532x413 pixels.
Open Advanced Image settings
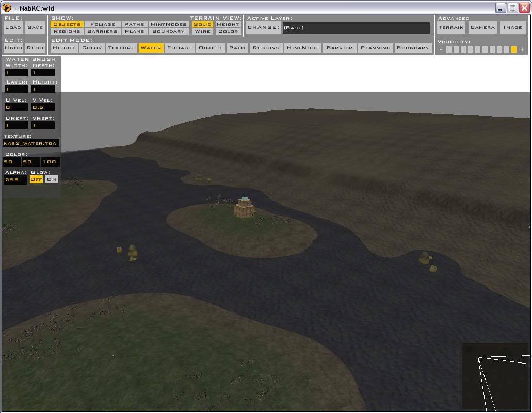click(x=513, y=27)
